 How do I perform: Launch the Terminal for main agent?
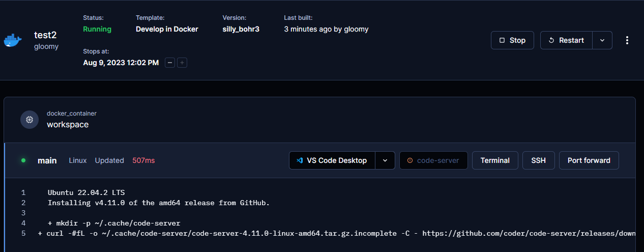495,160
